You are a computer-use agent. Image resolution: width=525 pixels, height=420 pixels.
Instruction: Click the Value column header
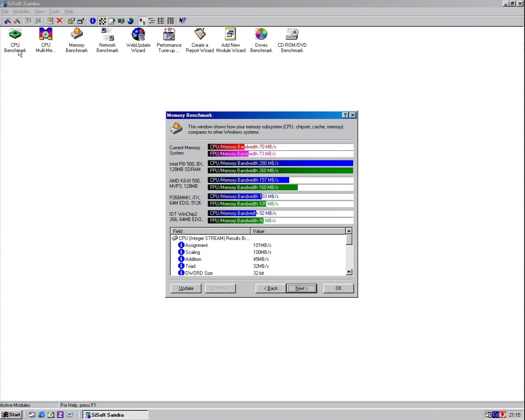pyautogui.click(x=298, y=231)
